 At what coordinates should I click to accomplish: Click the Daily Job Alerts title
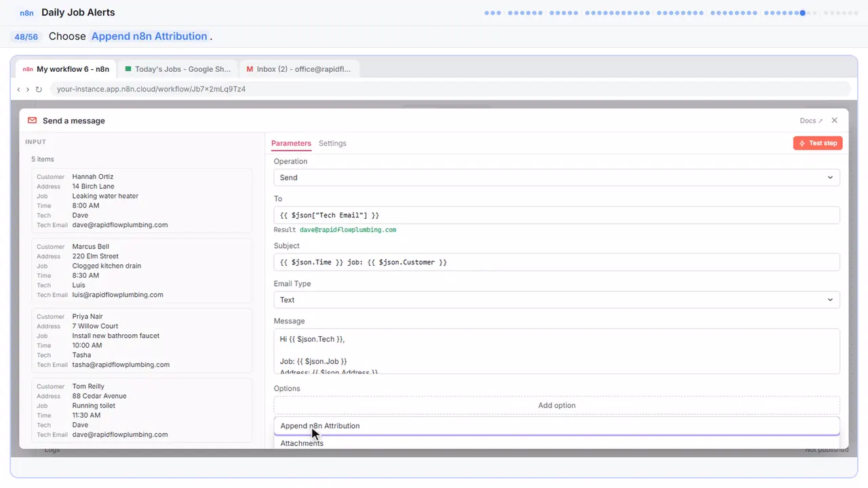tap(78, 12)
